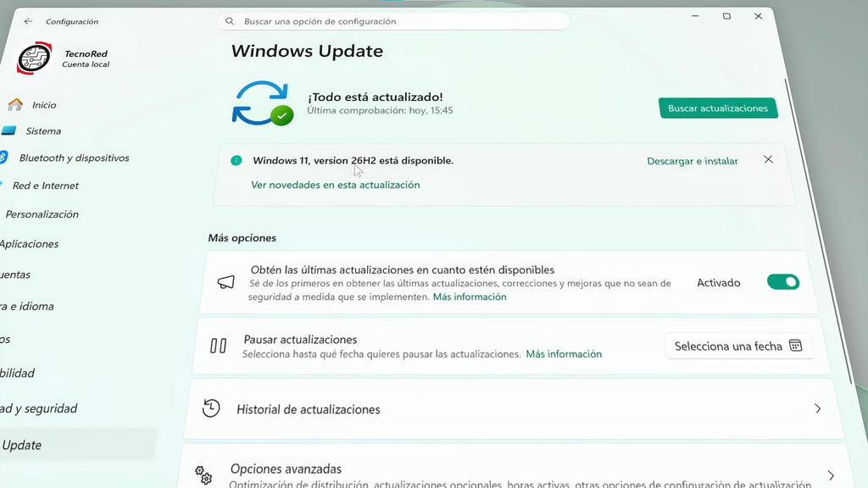
Task: Click the Windows Update heading
Action: (307, 51)
